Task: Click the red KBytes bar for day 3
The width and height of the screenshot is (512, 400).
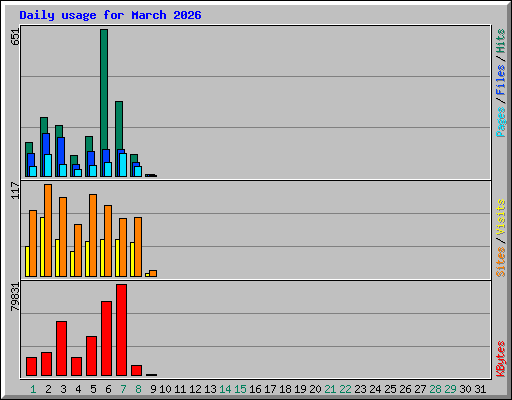Action: click(61, 348)
